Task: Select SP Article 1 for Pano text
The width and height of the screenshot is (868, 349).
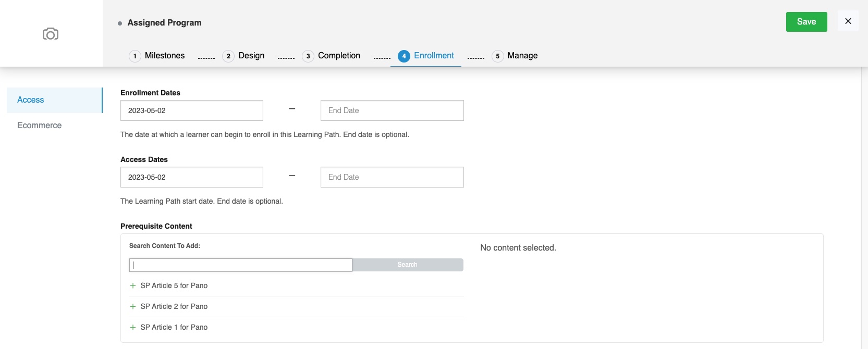Action: (x=174, y=327)
